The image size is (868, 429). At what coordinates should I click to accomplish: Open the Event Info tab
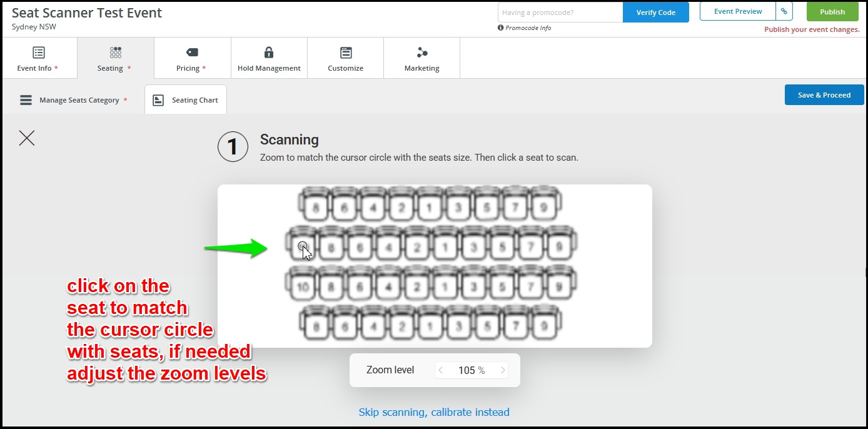pyautogui.click(x=39, y=59)
